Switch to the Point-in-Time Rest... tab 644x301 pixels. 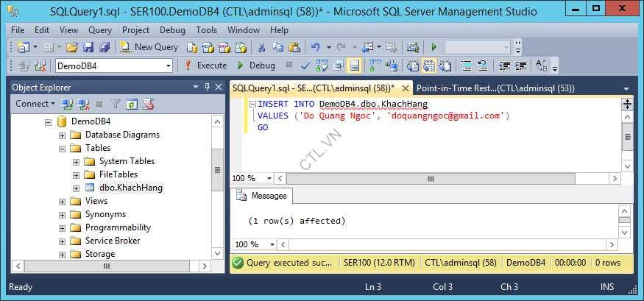point(495,88)
